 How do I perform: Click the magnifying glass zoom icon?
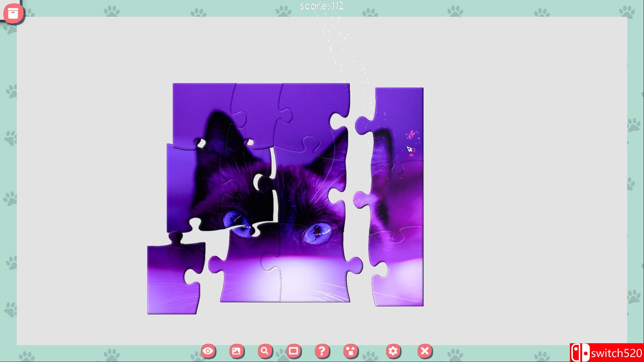pyautogui.click(x=265, y=351)
